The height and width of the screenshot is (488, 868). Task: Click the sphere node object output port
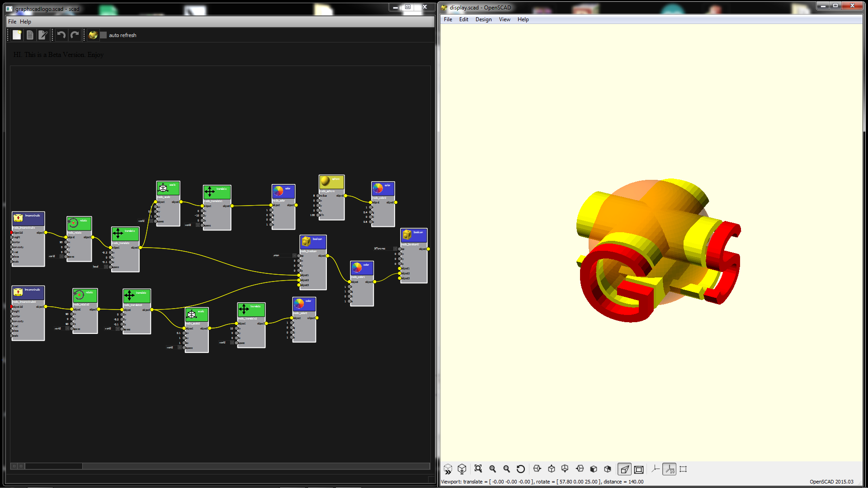pyautogui.click(x=345, y=196)
